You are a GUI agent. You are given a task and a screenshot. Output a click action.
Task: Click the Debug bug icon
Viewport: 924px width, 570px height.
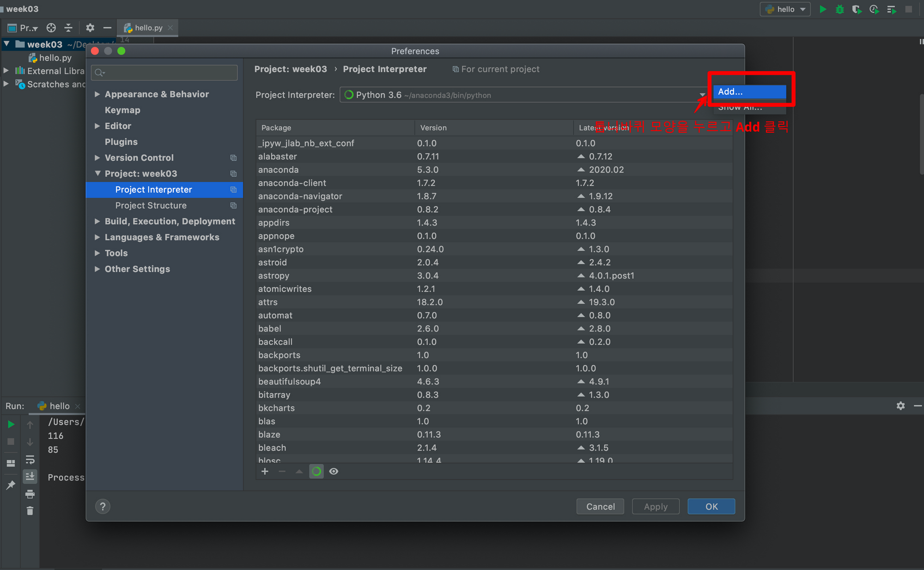(839, 9)
